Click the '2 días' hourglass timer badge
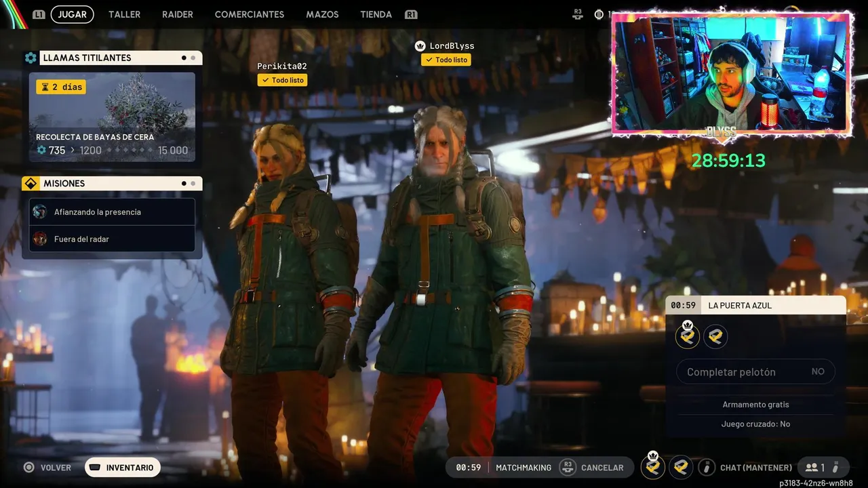868x488 pixels. [61, 87]
